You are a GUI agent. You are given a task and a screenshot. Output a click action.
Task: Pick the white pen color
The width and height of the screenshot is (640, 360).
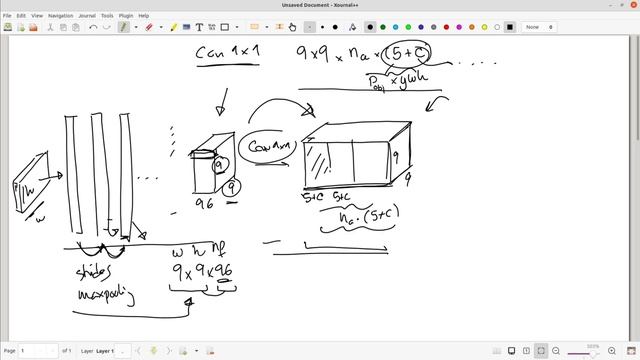(497, 27)
